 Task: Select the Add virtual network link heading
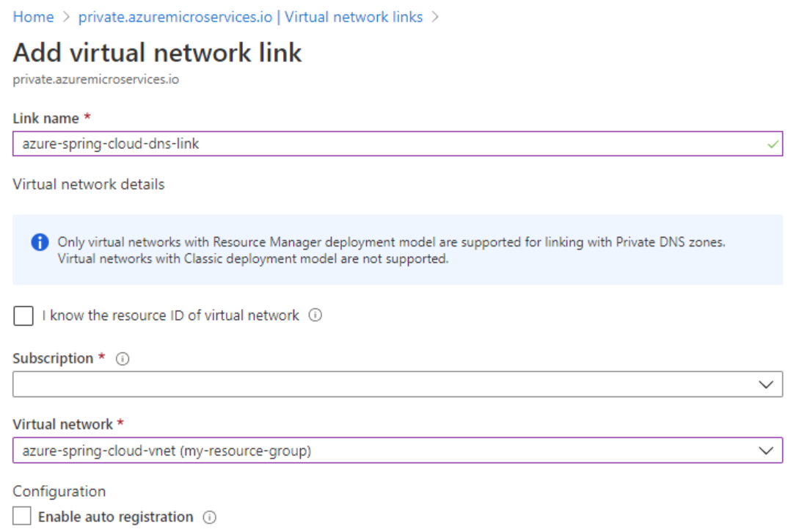pyautogui.click(x=156, y=52)
